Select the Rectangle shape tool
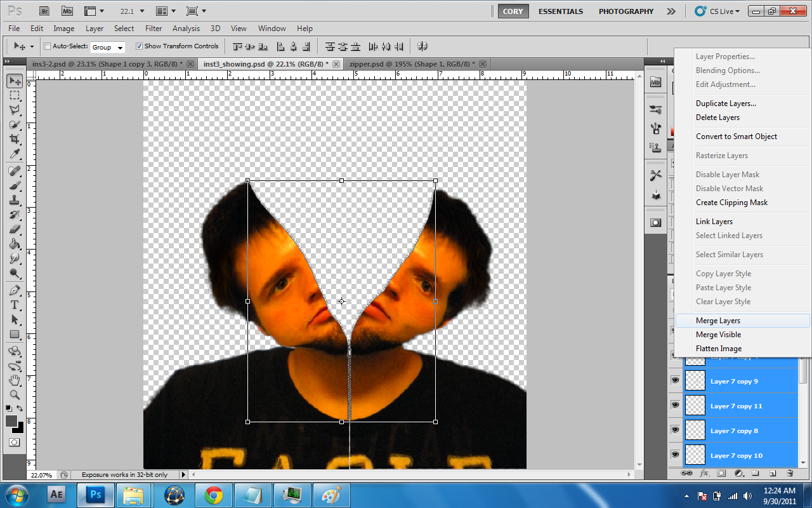Viewport: 812px width, 508px height. pyautogui.click(x=15, y=334)
